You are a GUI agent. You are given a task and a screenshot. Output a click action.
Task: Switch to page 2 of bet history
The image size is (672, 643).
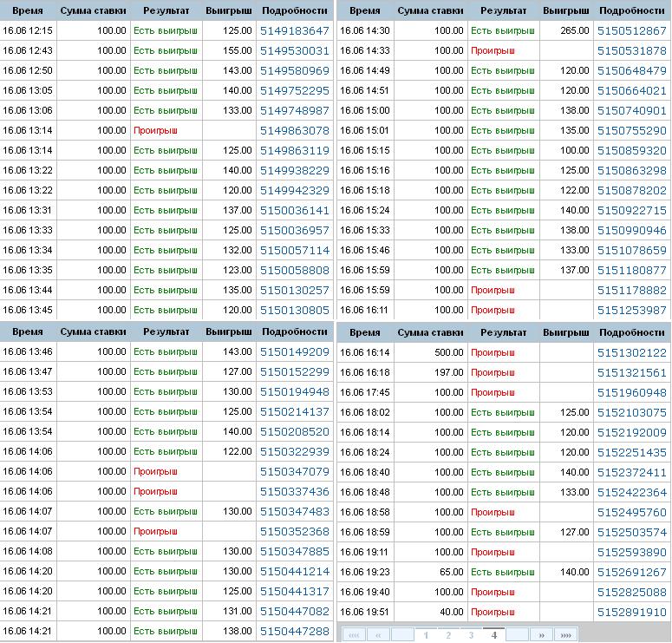point(448,635)
